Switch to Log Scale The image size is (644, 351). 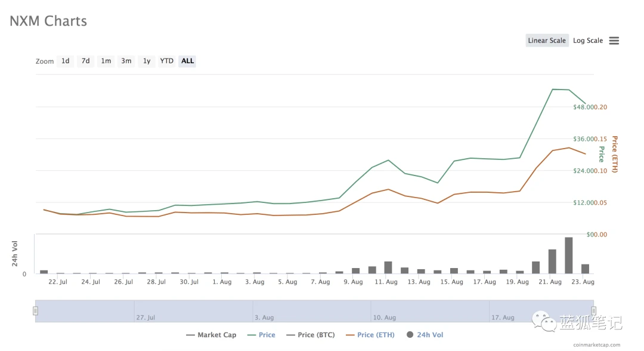click(588, 40)
